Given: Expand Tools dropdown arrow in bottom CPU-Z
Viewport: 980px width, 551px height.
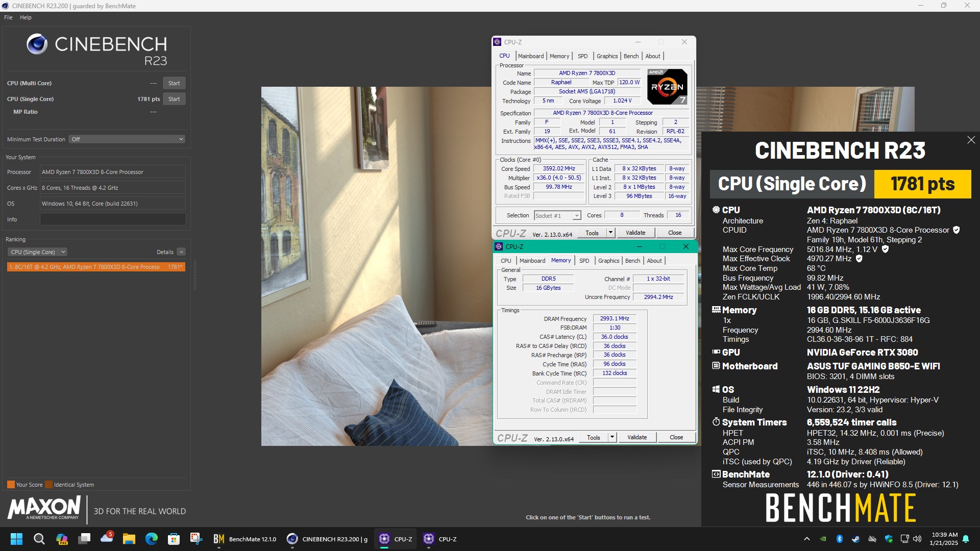Looking at the screenshot, I should click(x=612, y=437).
